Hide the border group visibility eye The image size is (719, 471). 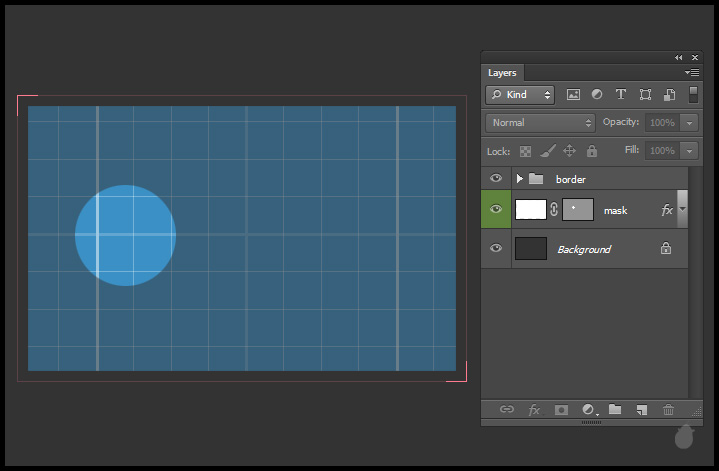click(x=496, y=179)
